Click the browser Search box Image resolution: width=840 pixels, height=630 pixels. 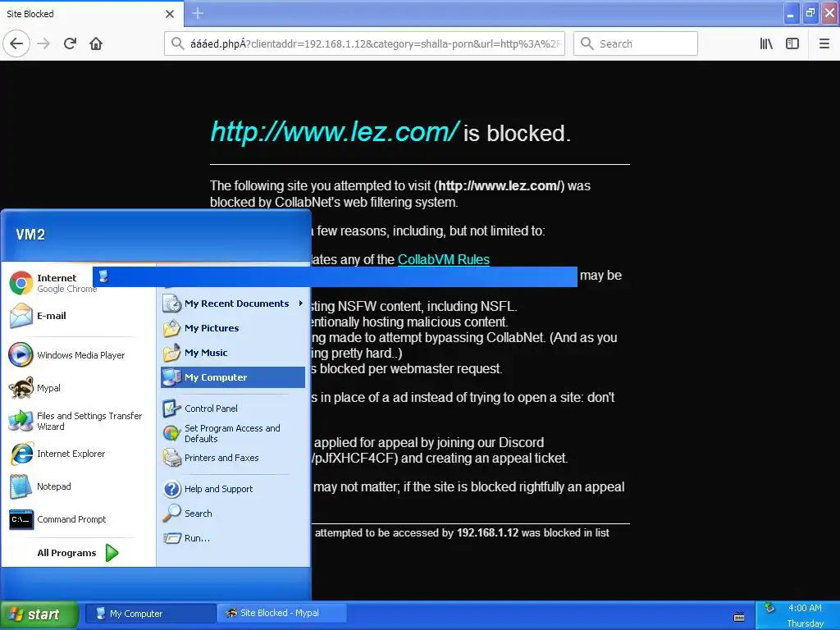(x=636, y=43)
